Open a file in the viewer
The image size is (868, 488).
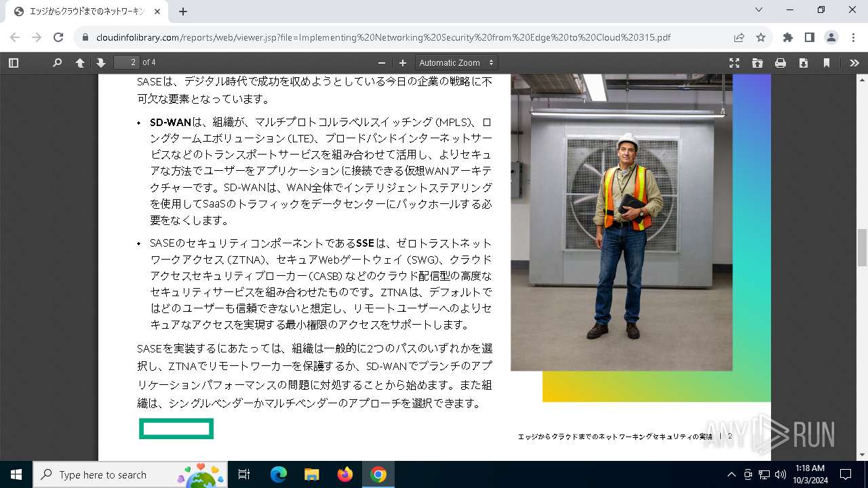[757, 62]
